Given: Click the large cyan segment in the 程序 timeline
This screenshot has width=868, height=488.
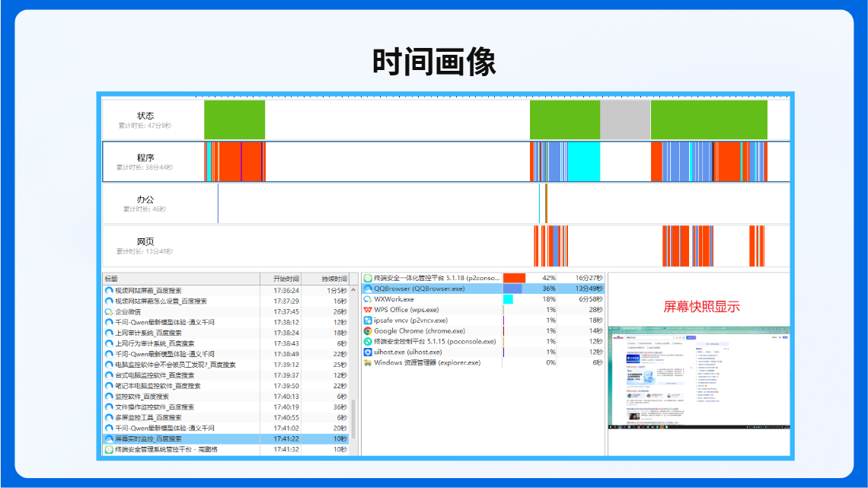Looking at the screenshot, I should [x=583, y=161].
